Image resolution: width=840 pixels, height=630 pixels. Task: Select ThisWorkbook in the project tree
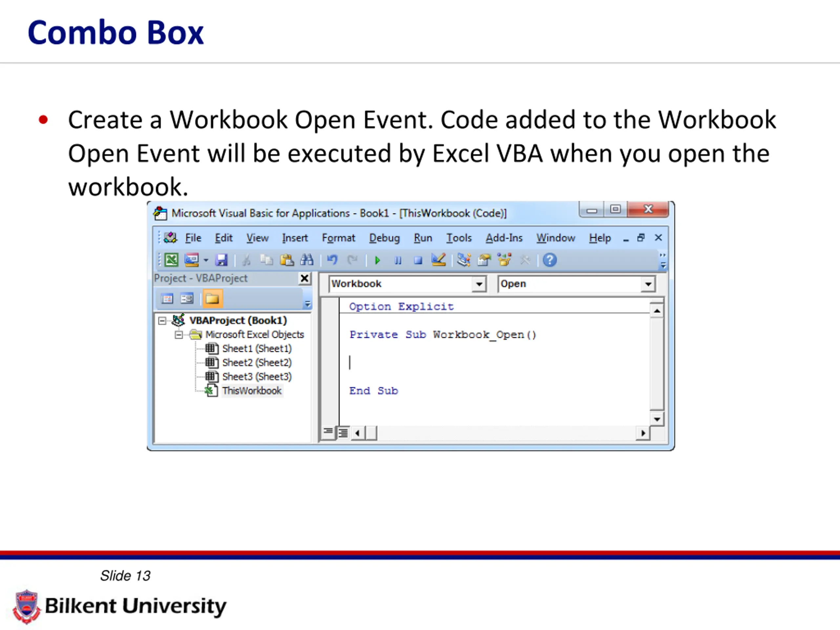click(x=252, y=391)
